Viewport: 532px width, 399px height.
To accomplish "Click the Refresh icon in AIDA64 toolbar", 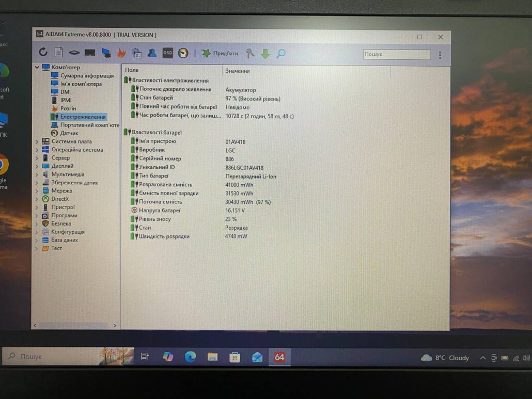I will pyautogui.click(x=43, y=52).
